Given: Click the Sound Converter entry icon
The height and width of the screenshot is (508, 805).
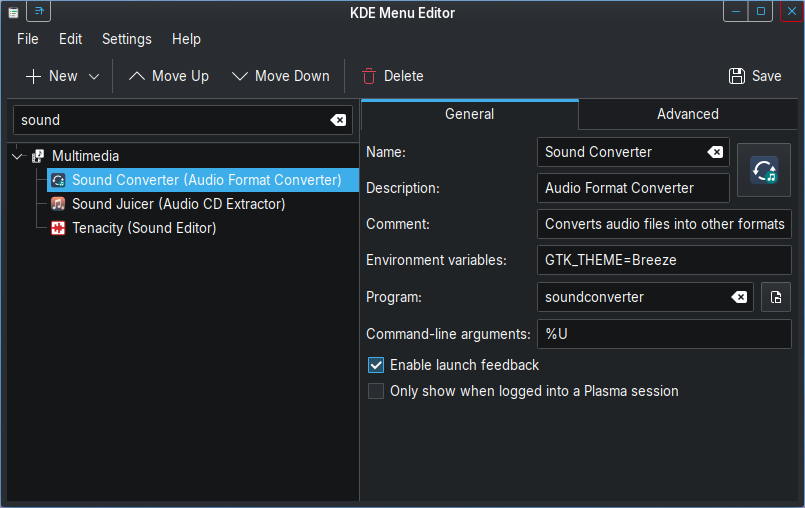Looking at the screenshot, I should 58,180.
